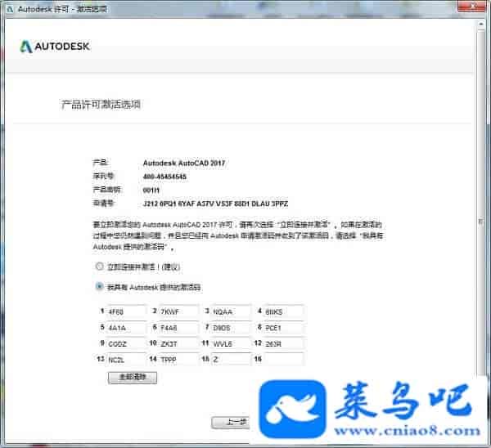The height and width of the screenshot is (448, 491).
Task: Click the empty activation code field 16
Action: click(x=284, y=359)
